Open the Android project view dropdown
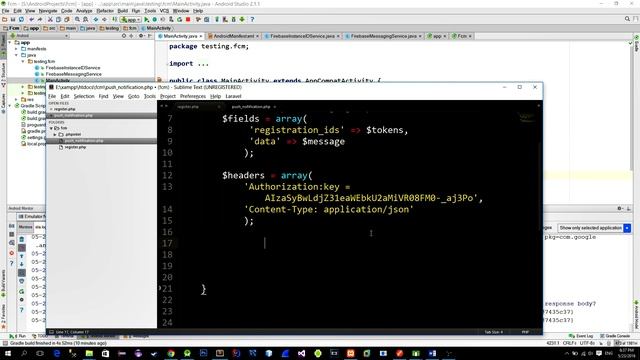 tap(39, 36)
